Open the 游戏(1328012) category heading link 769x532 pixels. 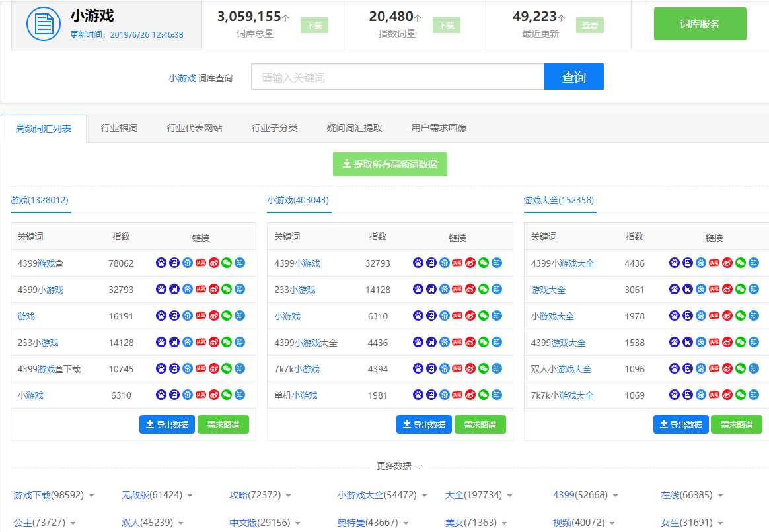pos(39,201)
